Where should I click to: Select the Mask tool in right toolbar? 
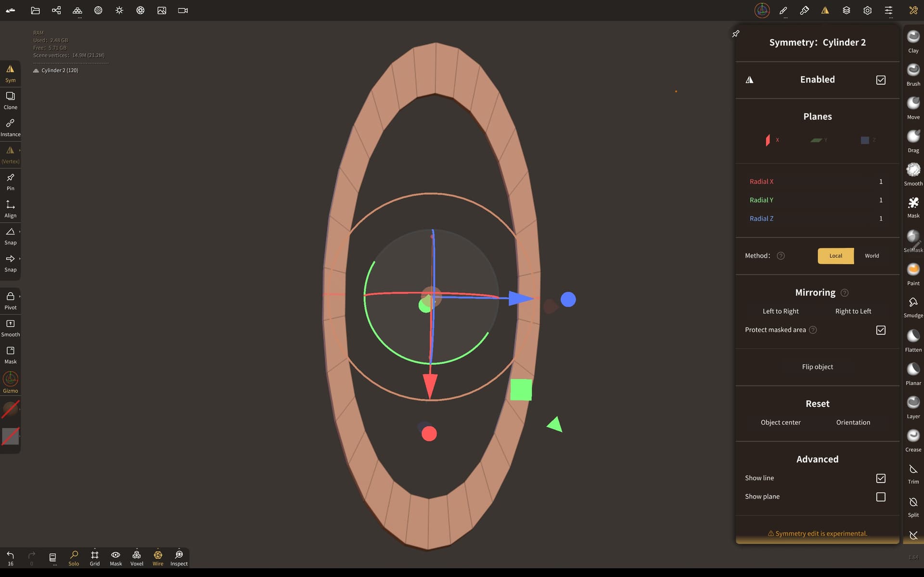coord(913,207)
